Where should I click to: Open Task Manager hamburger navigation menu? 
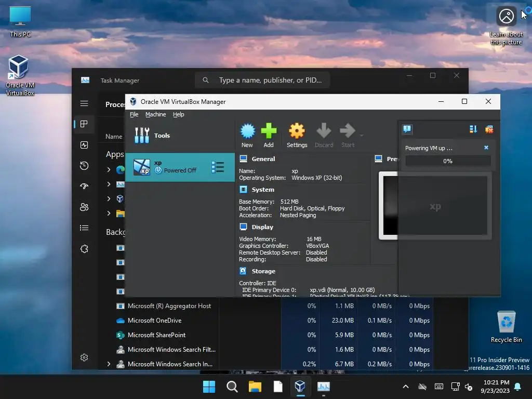point(84,103)
